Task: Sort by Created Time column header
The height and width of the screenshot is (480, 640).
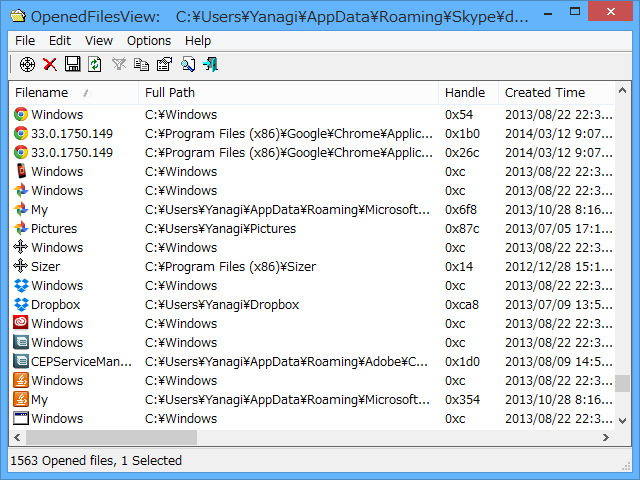Action: click(x=556, y=93)
